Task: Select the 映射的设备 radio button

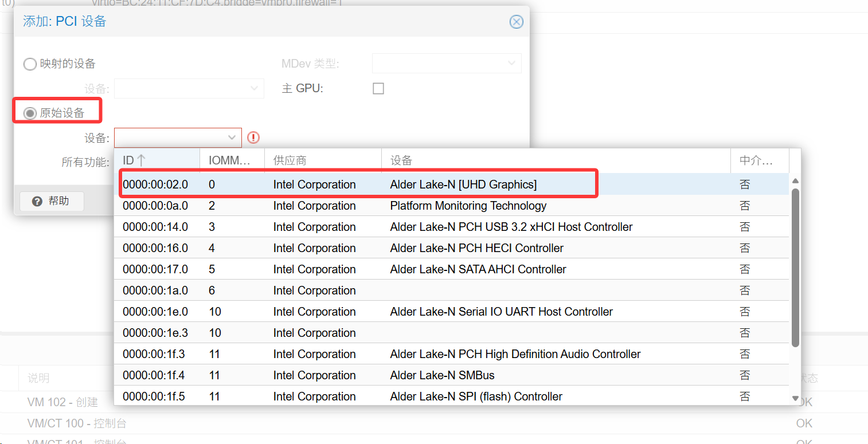Action: pos(30,64)
